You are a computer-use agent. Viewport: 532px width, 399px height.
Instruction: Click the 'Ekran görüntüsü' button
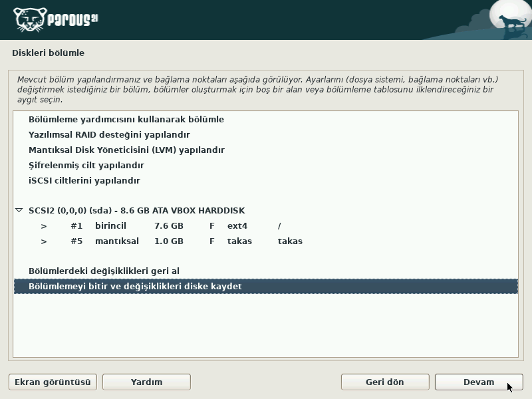coord(53,382)
